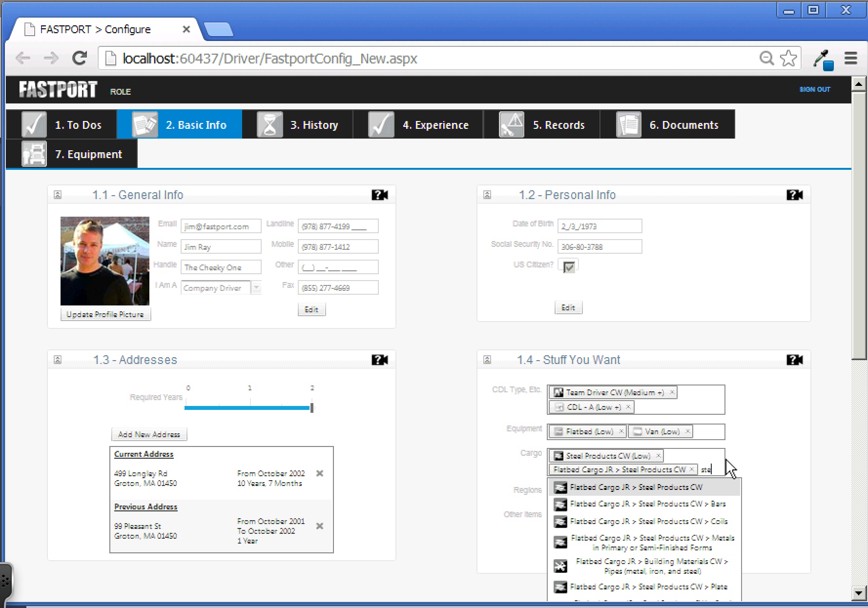The width and height of the screenshot is (868, 608).
Task: Click the browser forward arrow
Action: click(51, 59)
